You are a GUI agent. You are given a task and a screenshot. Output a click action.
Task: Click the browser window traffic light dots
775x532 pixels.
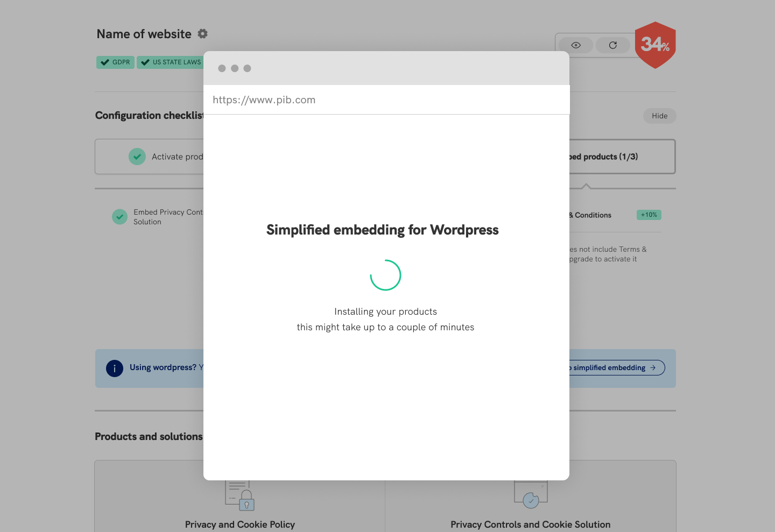coord(234,68)
